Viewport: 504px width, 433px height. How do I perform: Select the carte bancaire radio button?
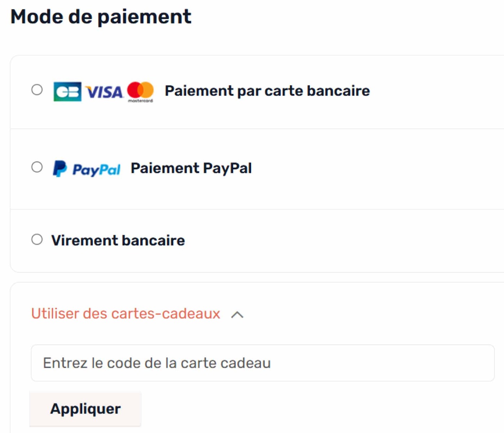pyautogui.click(x=37, y=89)
